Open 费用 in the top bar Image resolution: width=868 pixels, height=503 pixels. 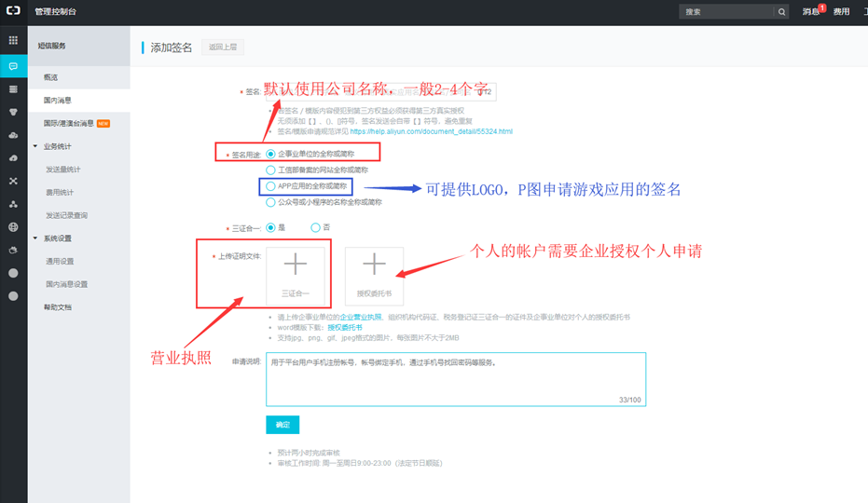841,11
